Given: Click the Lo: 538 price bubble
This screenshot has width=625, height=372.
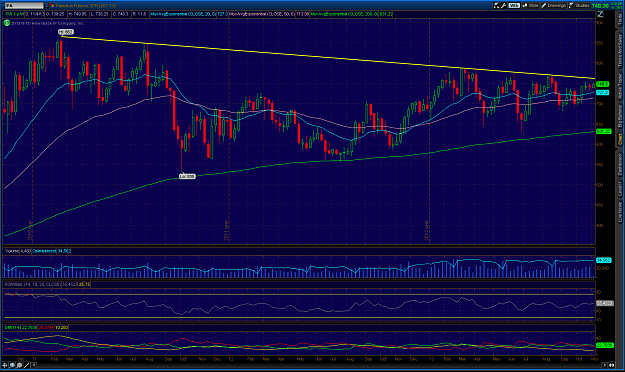Looking at the screenshot, I should point(187,176).
